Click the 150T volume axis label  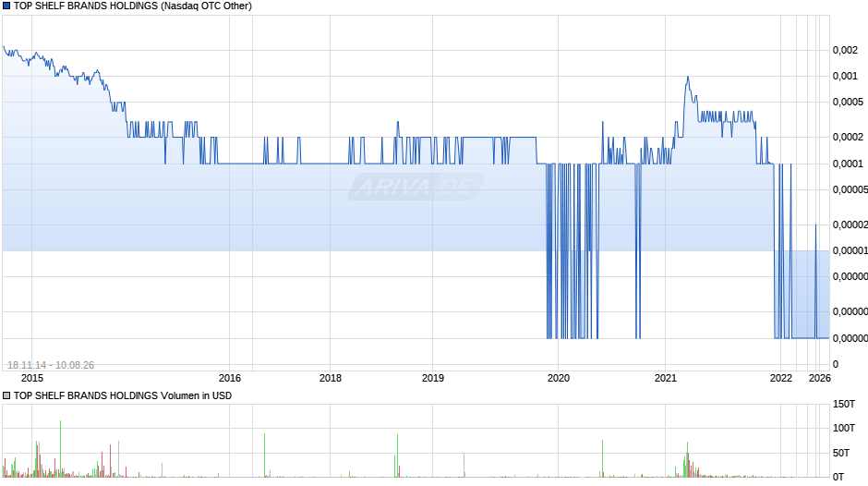click(844, 404)
